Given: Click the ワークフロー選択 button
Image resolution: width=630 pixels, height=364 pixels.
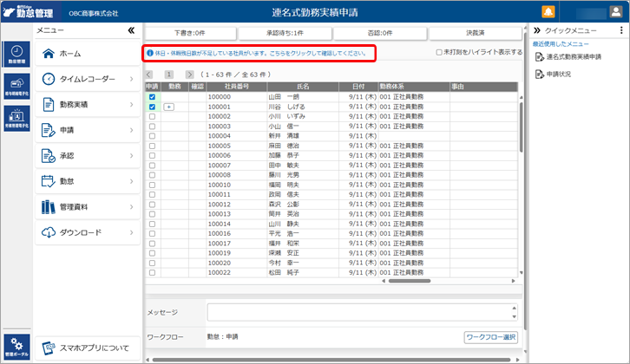Looking at the screenshot, I should click(x=491, y=336).
